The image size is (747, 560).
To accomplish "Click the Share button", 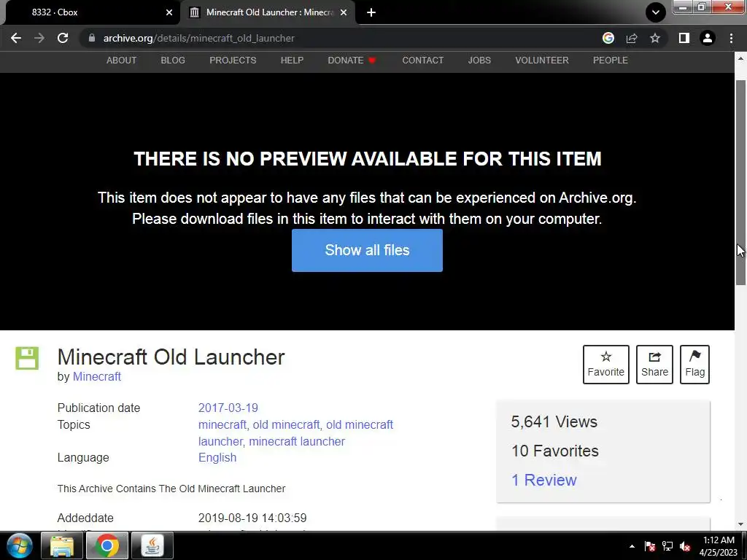I will click(654, 365).
